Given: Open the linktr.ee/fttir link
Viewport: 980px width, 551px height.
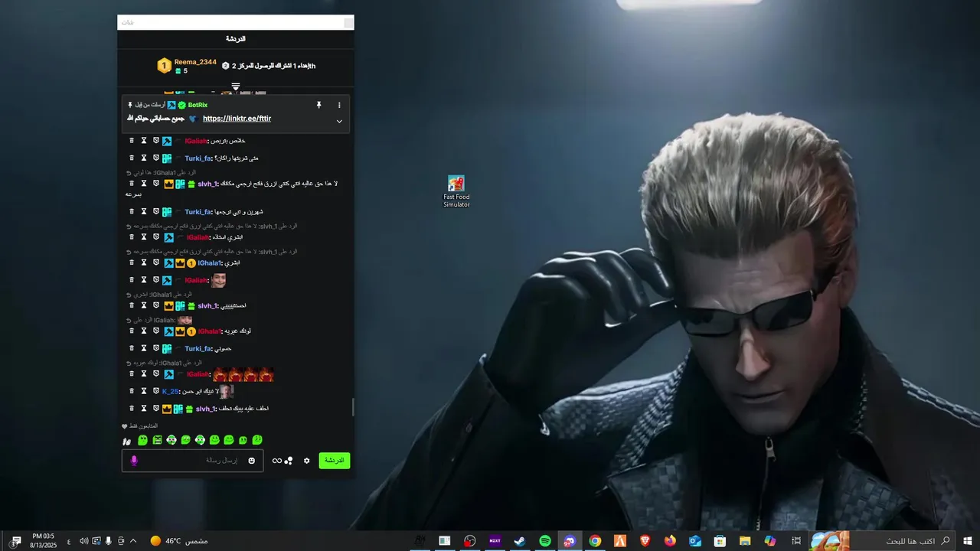Looking at the screenshot, I should pyautogui.click(x=237, y=119).
